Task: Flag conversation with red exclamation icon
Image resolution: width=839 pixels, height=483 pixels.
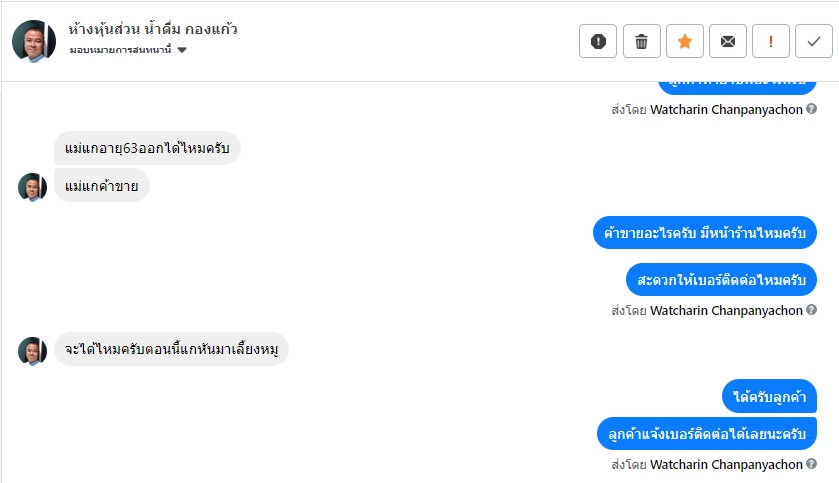Action: [771, 41]
